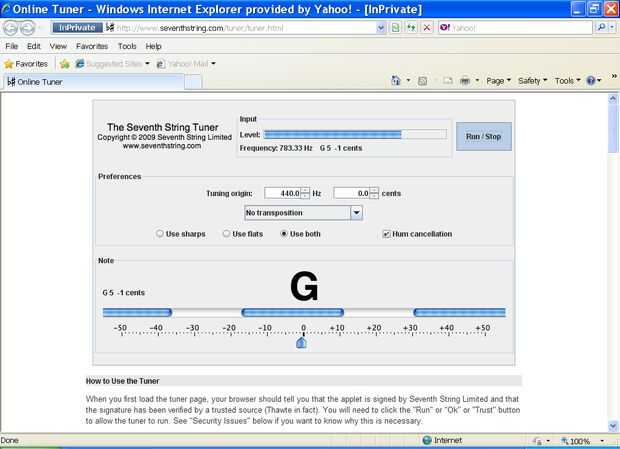Click the center segment of note meter
This screenshot has width=620, height=449.
coord(293,313)
